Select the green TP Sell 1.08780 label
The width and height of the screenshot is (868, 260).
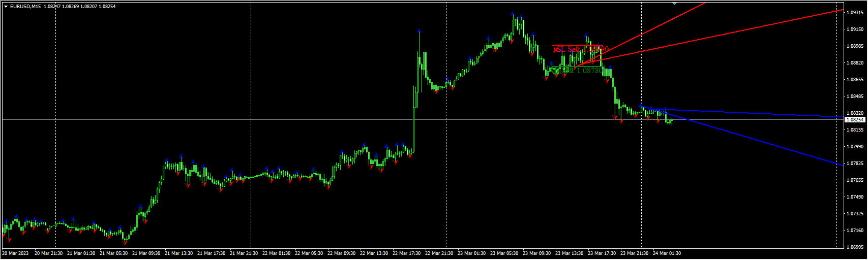coord(578,71)
